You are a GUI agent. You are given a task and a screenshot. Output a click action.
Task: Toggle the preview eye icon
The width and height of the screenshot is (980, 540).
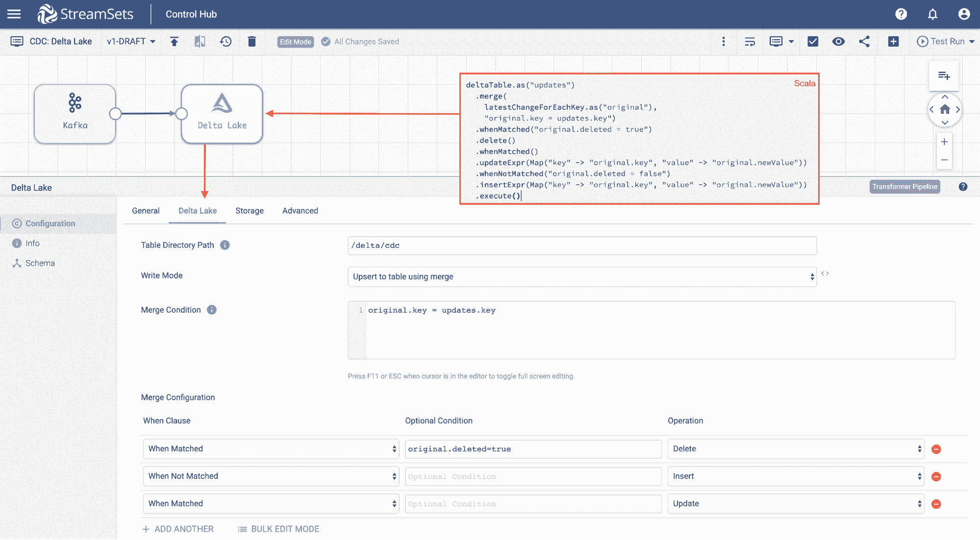click(838, 42)
